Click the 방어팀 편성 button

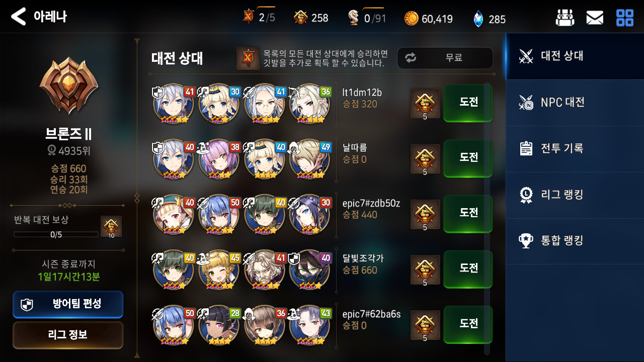click(x=68, y=304)
